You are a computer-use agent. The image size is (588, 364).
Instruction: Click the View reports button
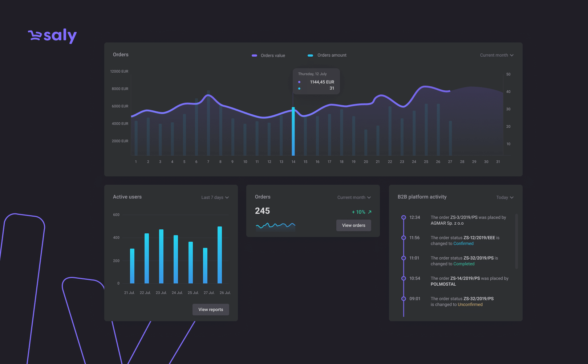(x=211, y=310)
